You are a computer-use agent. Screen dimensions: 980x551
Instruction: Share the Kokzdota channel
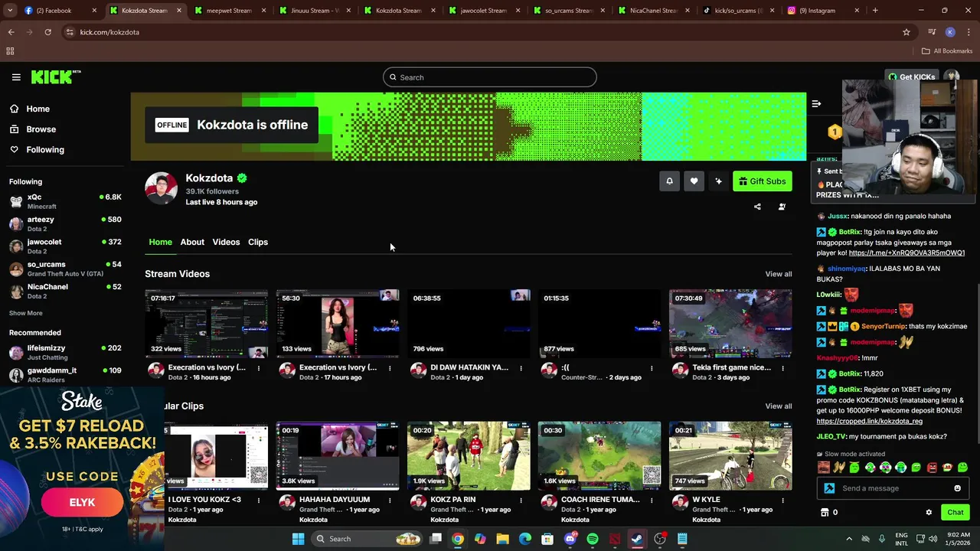[757, 207]
